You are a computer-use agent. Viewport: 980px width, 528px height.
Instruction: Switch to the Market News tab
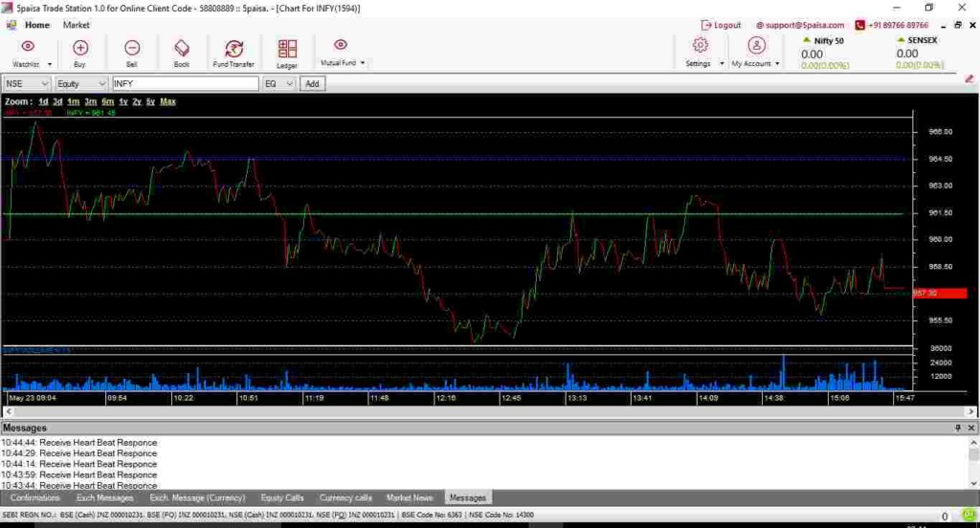[410, 497]
